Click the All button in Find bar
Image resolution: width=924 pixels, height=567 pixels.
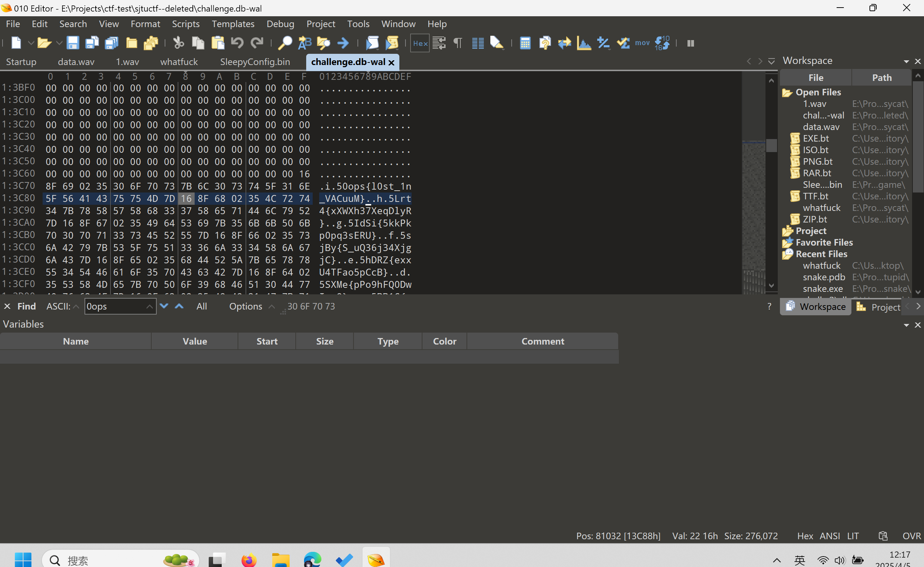[x=201, y=306]
